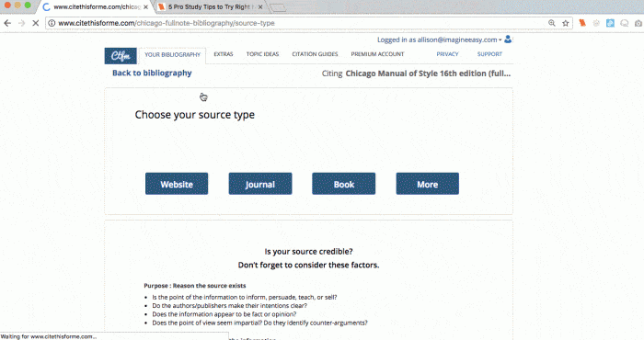Click the orange bookmark extension icon

tap(582, 23)
